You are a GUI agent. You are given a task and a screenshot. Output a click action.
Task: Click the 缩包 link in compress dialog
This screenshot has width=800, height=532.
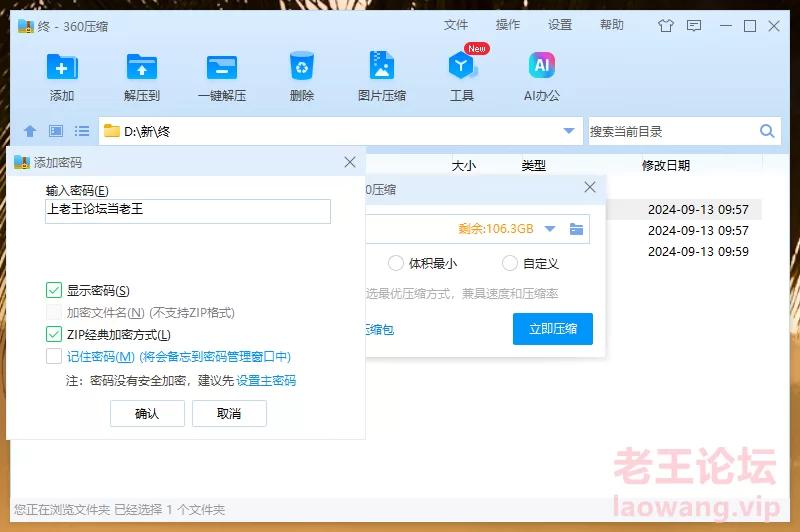point(381,330)
